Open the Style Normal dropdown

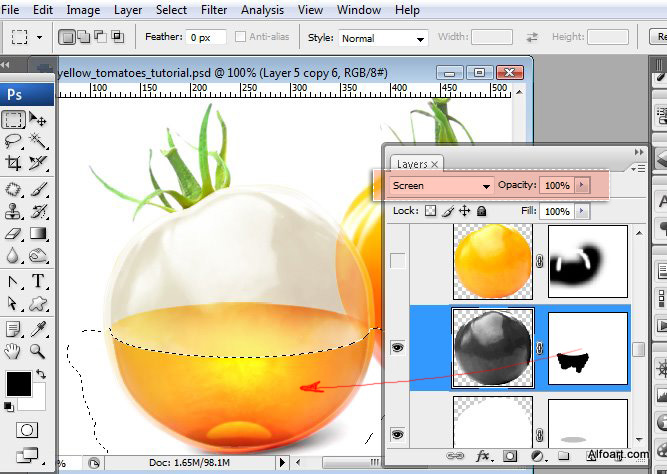click(x=381, y=38)
